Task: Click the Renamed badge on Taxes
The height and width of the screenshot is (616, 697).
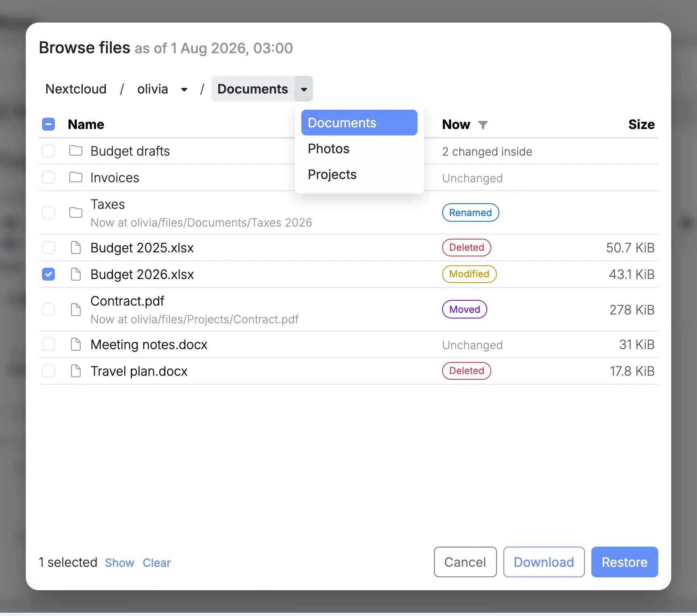Action: click(x=470, y=212)
